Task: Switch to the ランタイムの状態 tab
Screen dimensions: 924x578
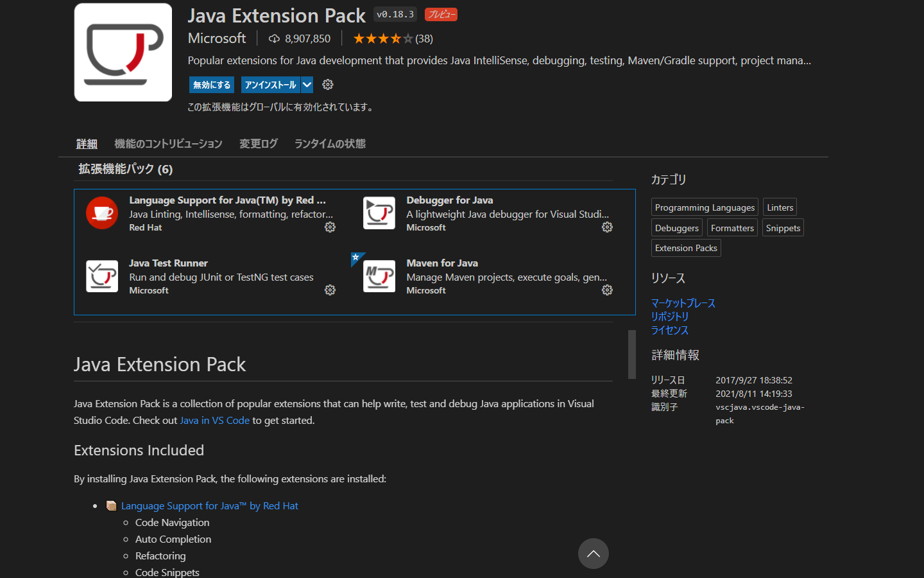Action: [x=330, y=144]
